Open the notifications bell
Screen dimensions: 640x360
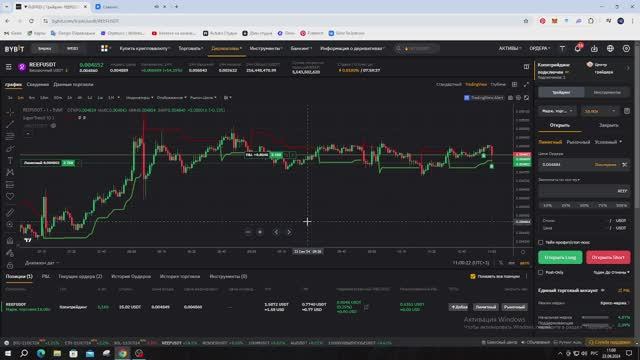[578, 49]
